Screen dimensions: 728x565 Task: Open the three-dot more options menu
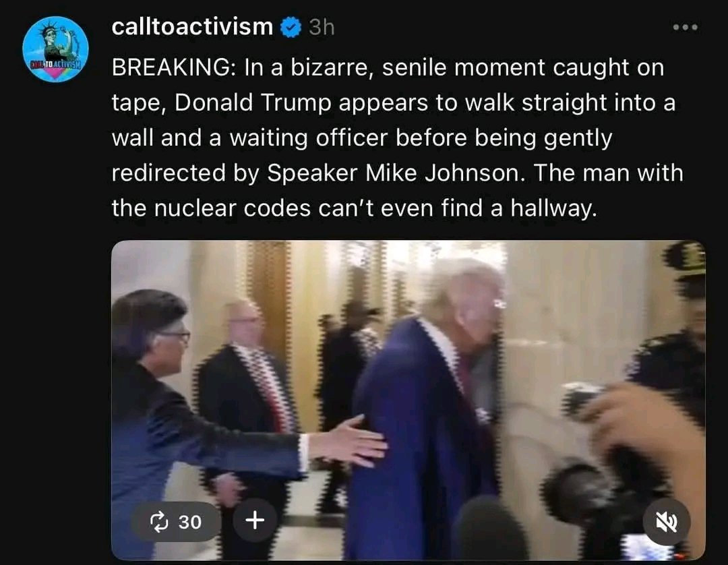click(x=686, y=28)
